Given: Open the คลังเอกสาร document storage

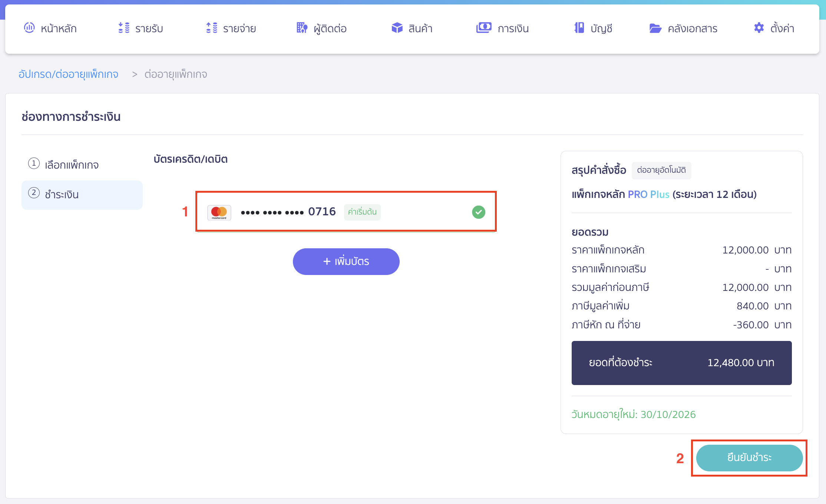Looking at the screenshot, I should (683, 28).
